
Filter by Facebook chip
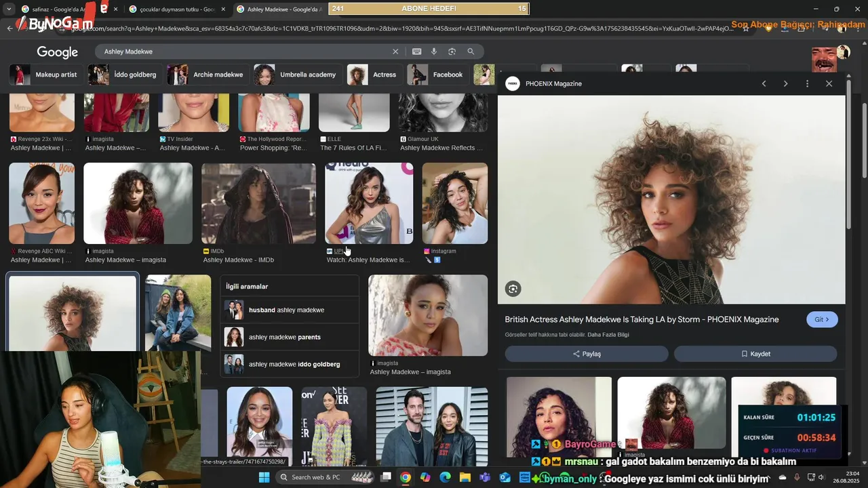438,75
